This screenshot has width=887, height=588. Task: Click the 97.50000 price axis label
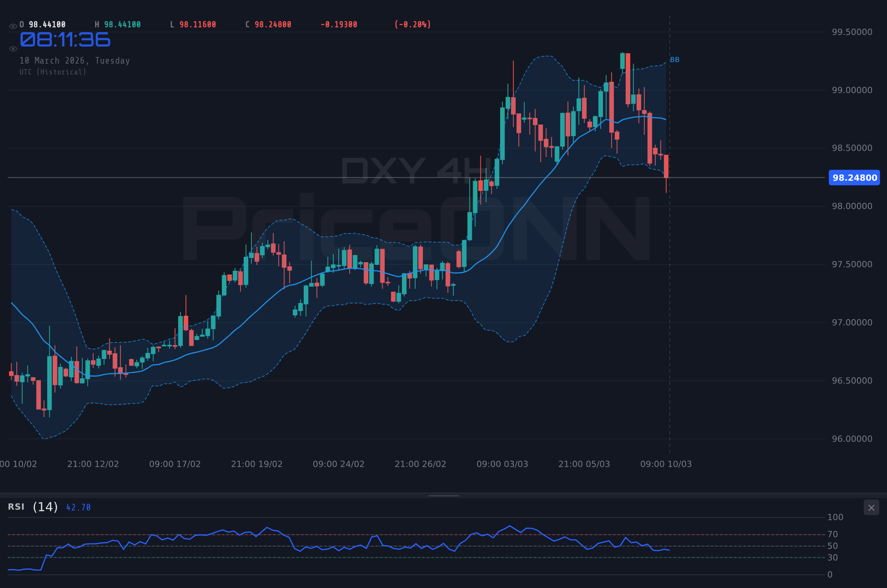coord(852,265)
